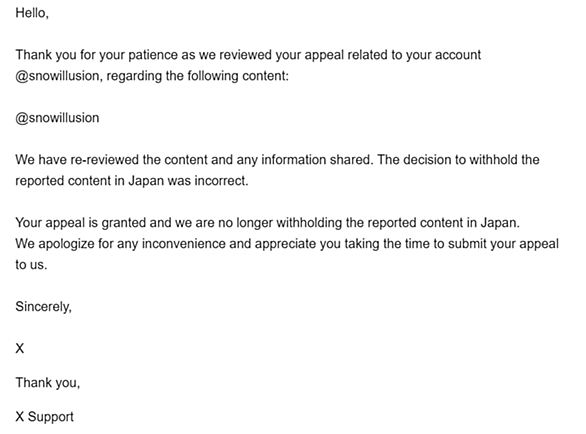586x434 pixels.
Task: Click the 'Sincerely,' closing text
Action: pos(43,307)
